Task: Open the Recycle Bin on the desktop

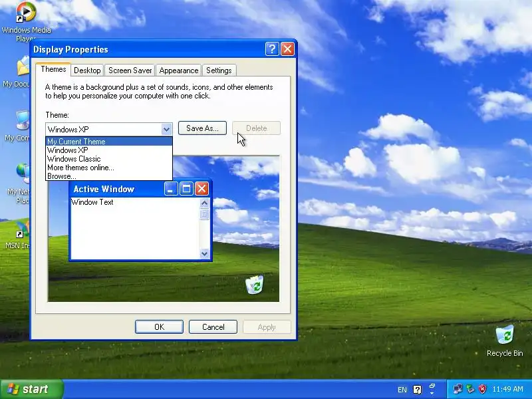Action: [x=505, y=340]
